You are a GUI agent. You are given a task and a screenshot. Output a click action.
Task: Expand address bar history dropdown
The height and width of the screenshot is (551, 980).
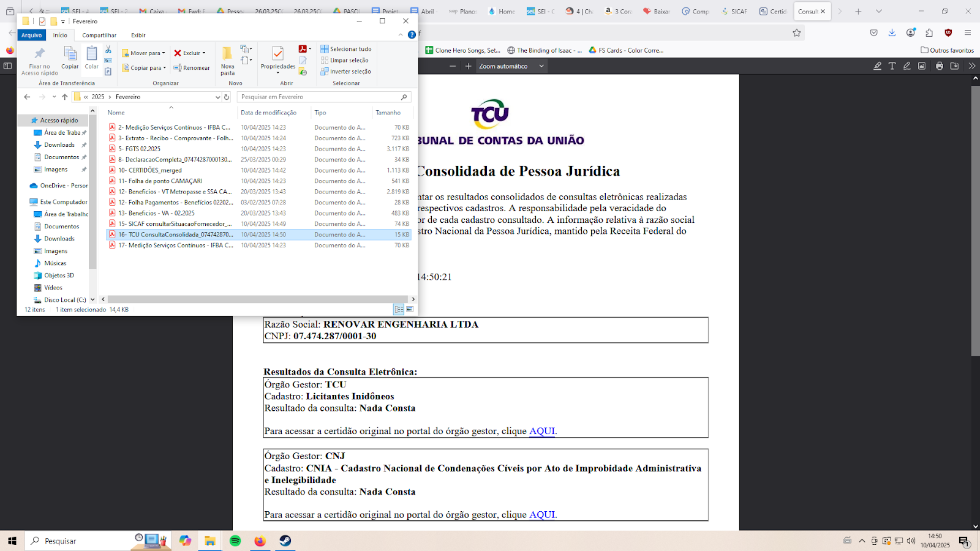click(217, 97)
